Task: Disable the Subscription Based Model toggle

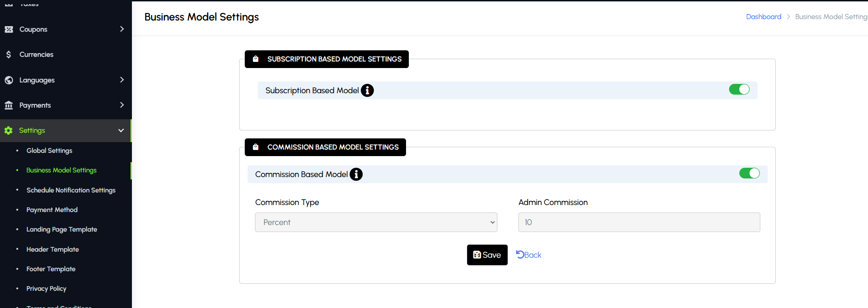Action: 739,89
